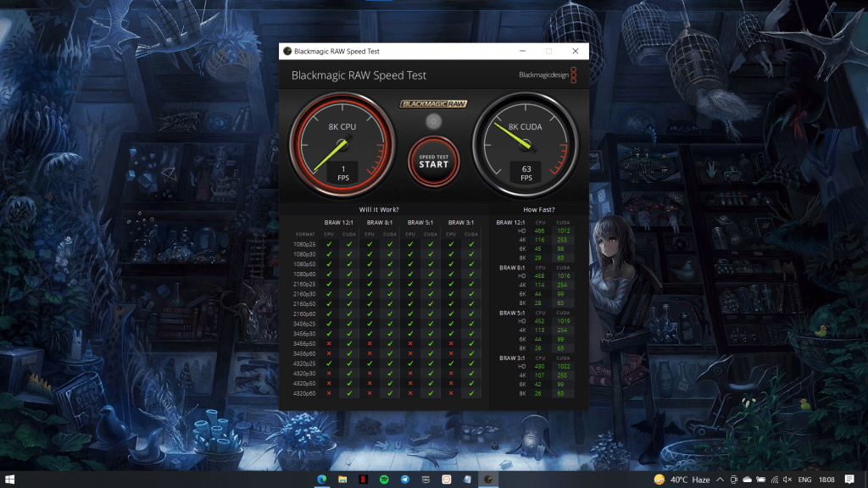Viewport: 868px width, 488px height.
Task: Click the 'Will It Work?' heading
Action: coord(379,210)
